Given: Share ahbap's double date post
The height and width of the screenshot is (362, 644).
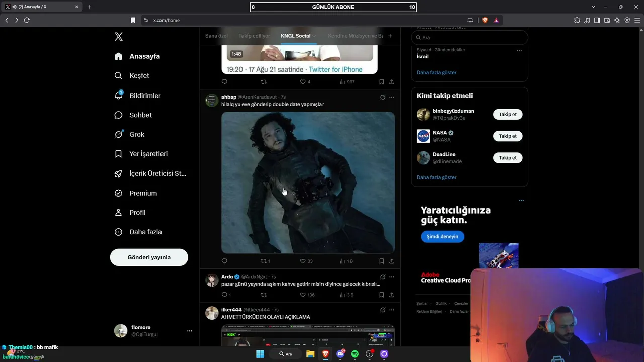Looking at the screenshot, I should tap(392, 261).
